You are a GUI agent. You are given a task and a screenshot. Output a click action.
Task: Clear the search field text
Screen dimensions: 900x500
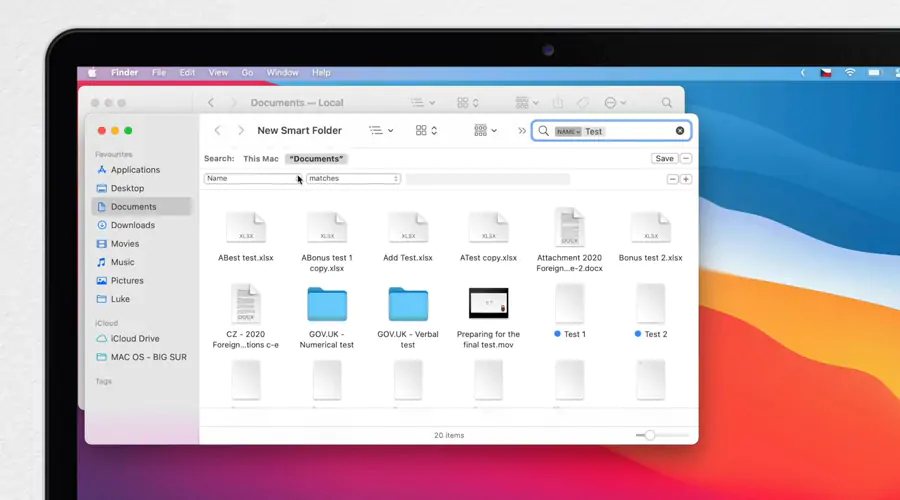click(x=680, y=131)
